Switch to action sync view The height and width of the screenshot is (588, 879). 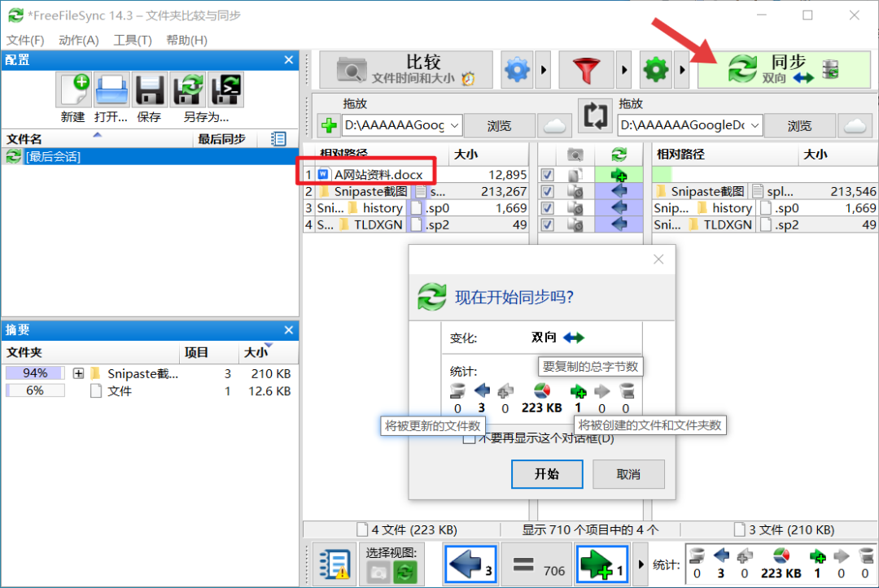405,573
